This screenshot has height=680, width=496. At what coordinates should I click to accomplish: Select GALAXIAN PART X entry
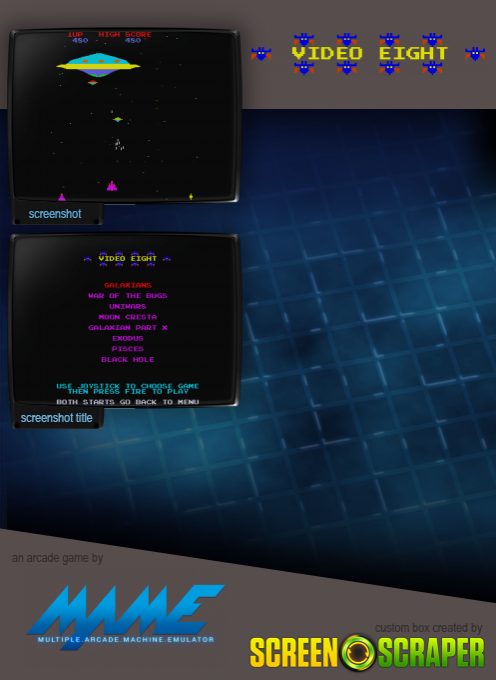click(x=127, y=327)
